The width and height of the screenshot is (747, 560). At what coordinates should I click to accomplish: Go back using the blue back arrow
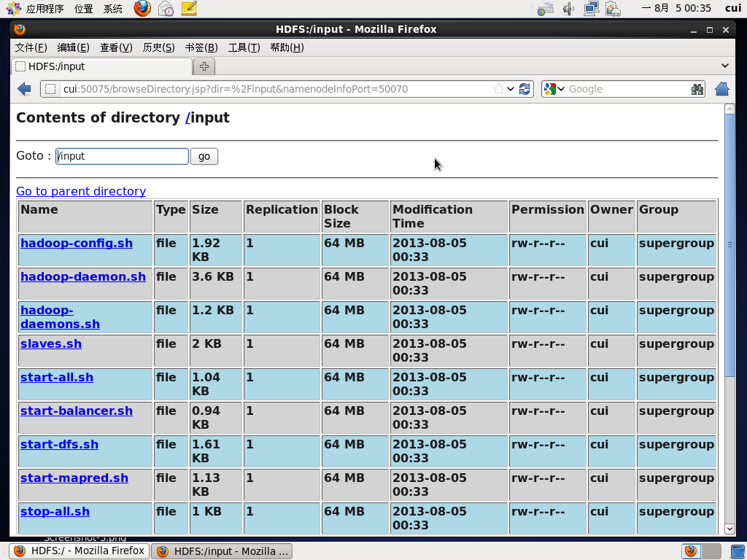point(24,89)
